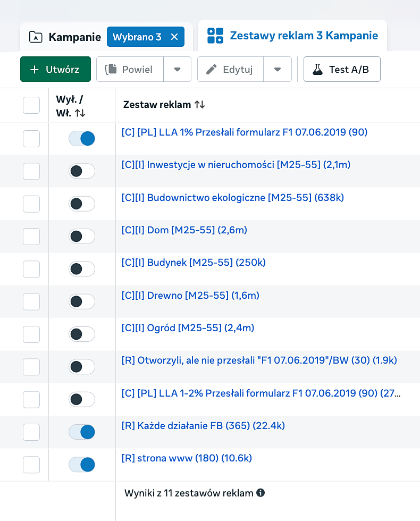Open '[C][I] Budownictwo ekologiczne' ad set link
Image resolution: width=420 pixels, height=521 pixels.
coord(232,198)
